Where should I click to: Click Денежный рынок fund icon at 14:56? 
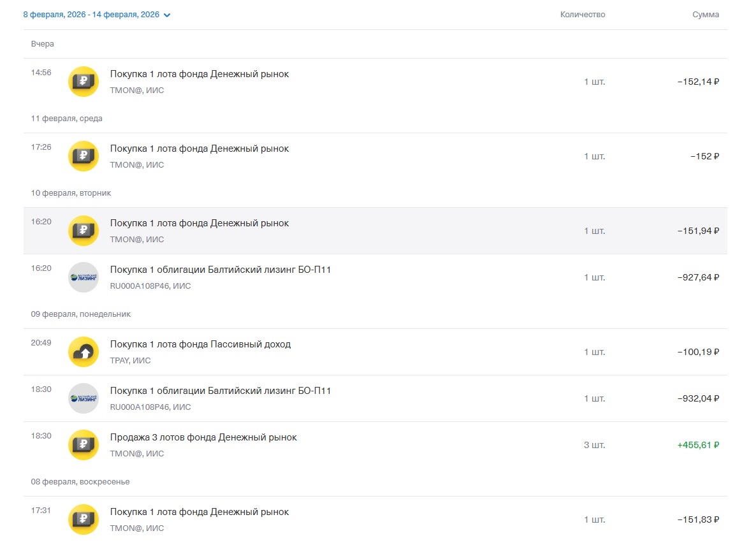84,82
